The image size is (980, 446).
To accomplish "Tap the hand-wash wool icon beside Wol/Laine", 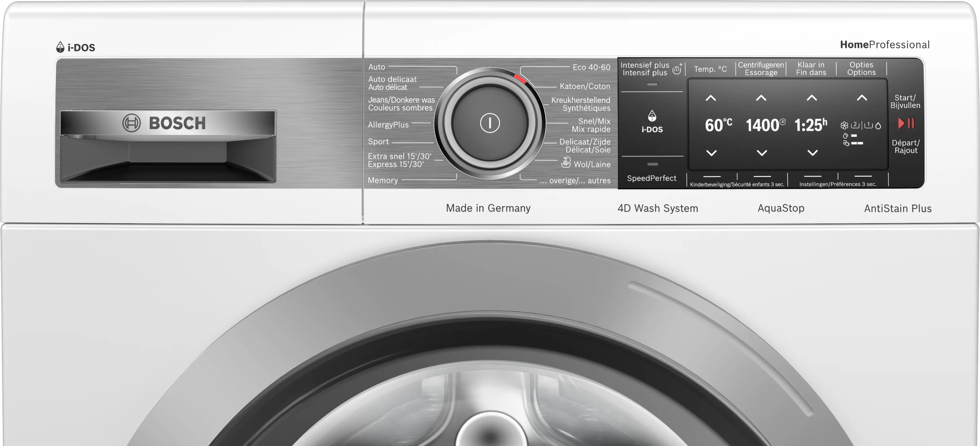I will click(566, 163).
